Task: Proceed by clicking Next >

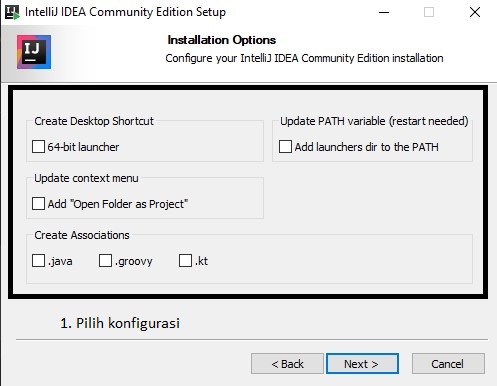Action: (362, 364)
